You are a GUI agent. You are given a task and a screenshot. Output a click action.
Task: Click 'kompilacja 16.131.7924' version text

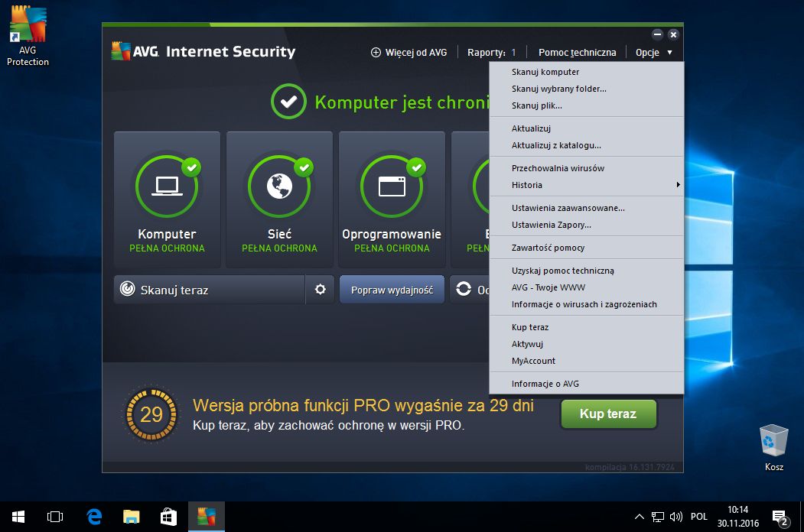coord(630,467)
